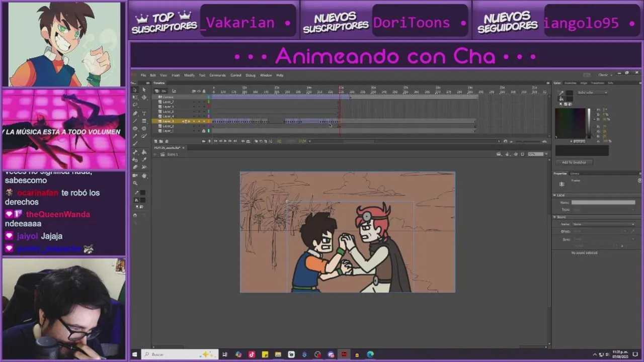Switch to the Swatches tab
This screenshot has height=362, width=644.
(x=571, y=83)
